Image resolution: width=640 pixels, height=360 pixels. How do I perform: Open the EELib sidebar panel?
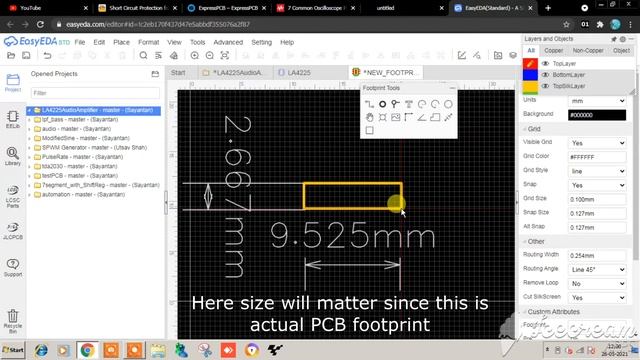pos(13,120)
